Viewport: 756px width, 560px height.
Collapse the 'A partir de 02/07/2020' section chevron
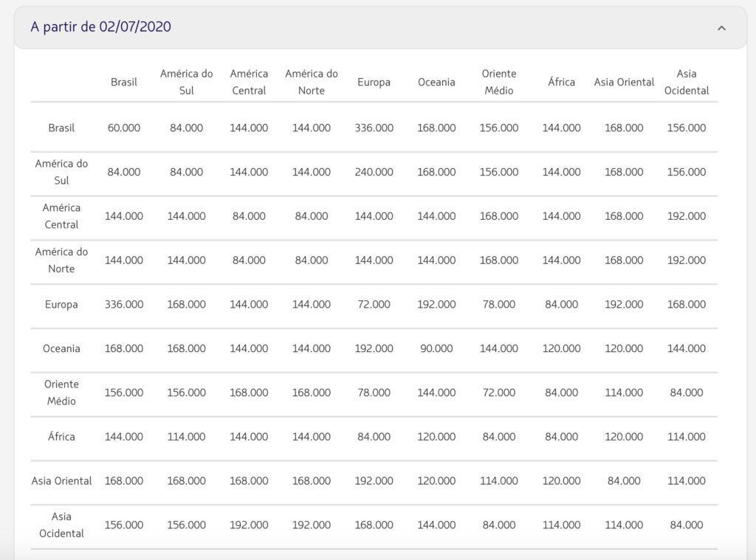[x=721, y=28]
